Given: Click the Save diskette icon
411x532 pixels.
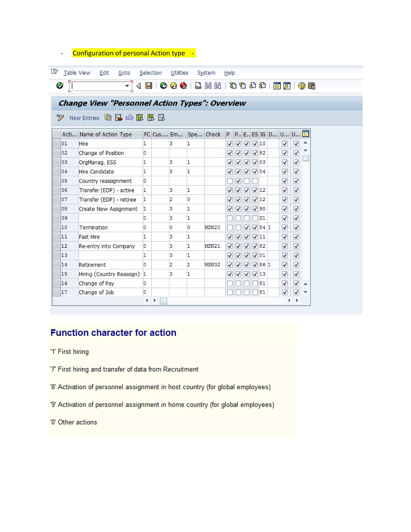Looking at the screenshot, I should (x=149, y=86).
